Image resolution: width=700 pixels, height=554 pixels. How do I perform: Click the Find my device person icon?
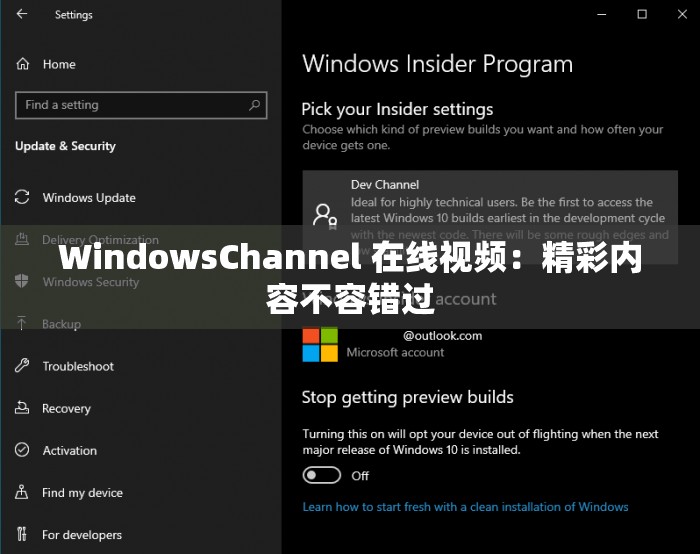click(21, 492)
